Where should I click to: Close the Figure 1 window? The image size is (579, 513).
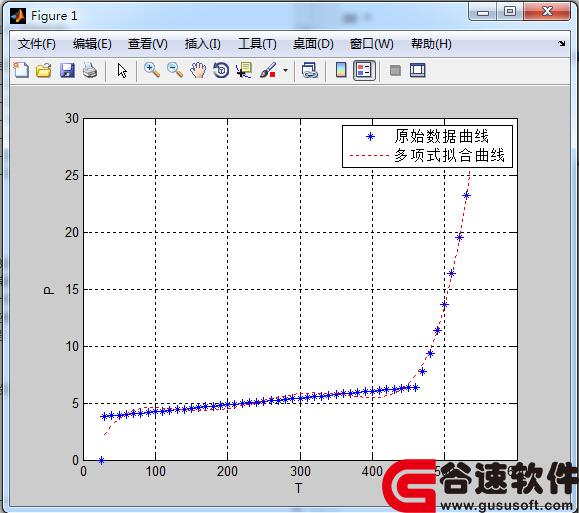tap(547, 12)
